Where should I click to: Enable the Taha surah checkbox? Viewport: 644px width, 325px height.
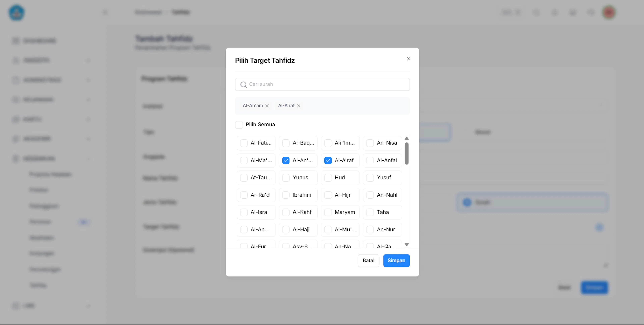pos(370,212)
